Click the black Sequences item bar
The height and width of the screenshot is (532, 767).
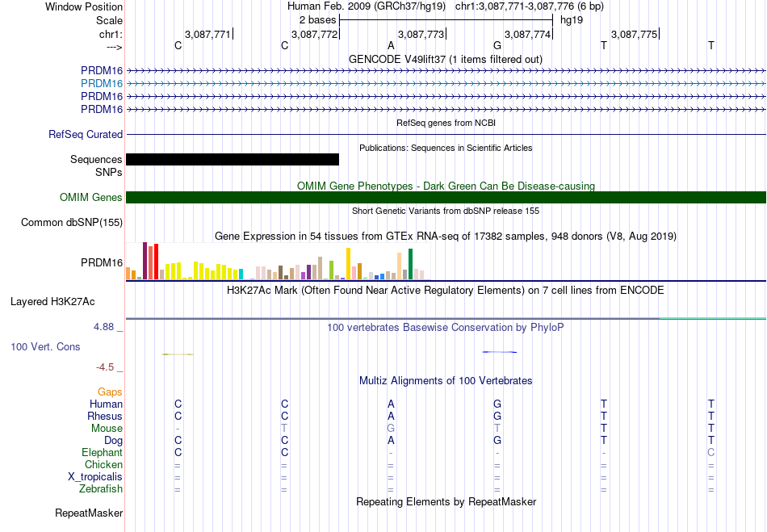(233, 159)
